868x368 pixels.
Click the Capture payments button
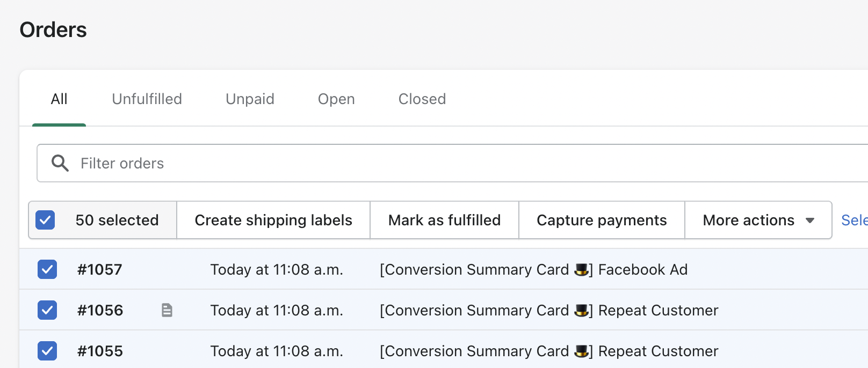602,220
